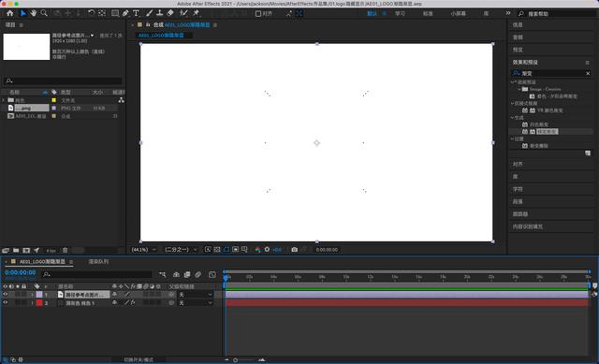Image resolution: width=599 pixels, height=364 pixels.
Task: Select the Rectangle shape tool
Action: pyautogui.click(x=114, y=13)
